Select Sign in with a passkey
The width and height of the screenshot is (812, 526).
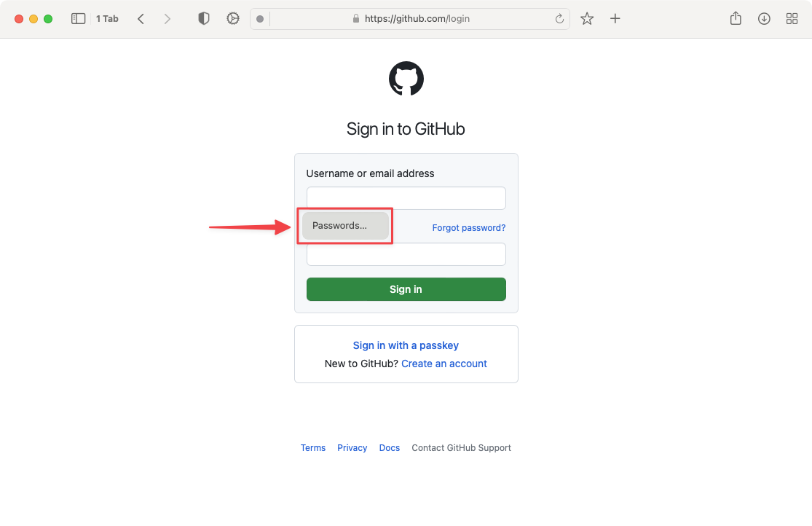[406, 345]
